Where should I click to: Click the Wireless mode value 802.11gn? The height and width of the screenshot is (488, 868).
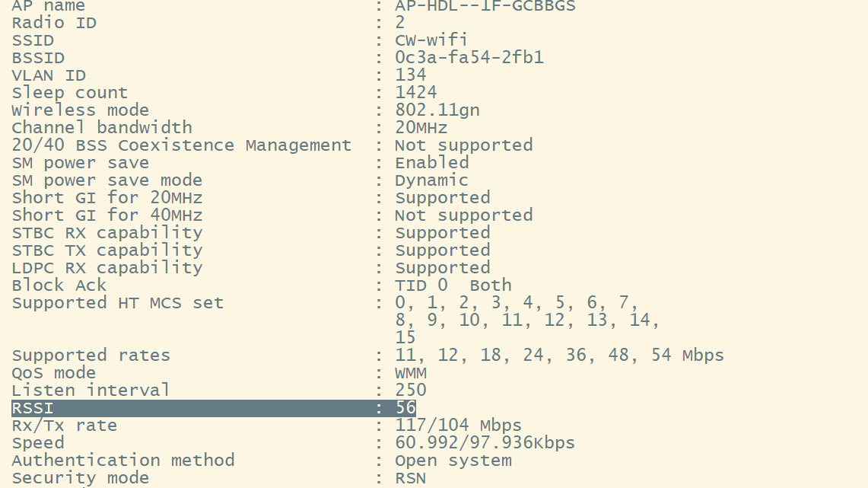[437, 110]
